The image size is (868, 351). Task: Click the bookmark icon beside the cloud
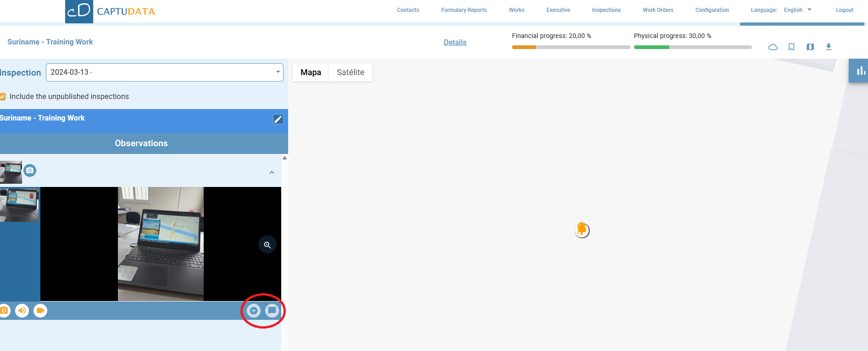click(791, 47)
